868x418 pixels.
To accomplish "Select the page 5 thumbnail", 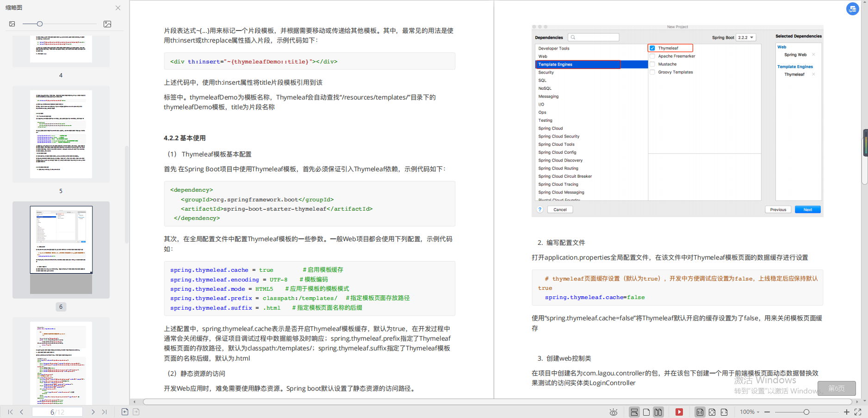I will pos(61,134).
